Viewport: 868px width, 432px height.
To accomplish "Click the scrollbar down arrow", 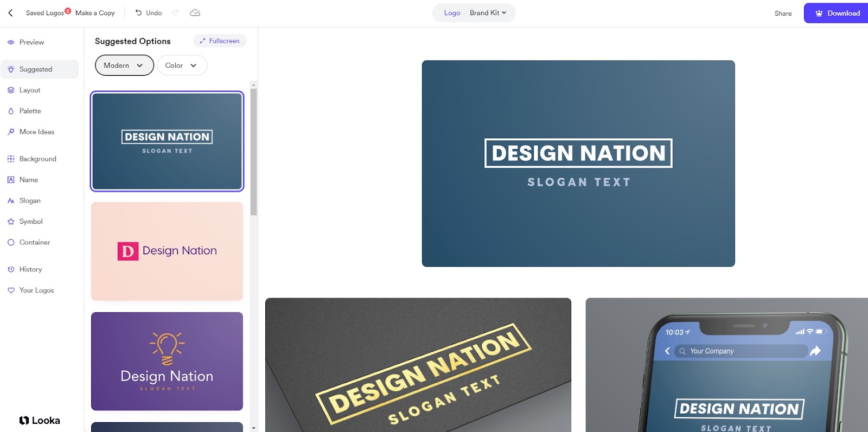I will pyautogui.click(x=253, y=428).
